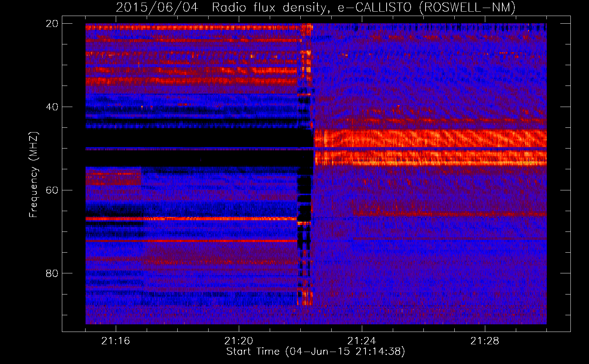Click the 60 MHz y-axis tick label
This screenshot has height=364, width=589.
(x=52, y=190)
